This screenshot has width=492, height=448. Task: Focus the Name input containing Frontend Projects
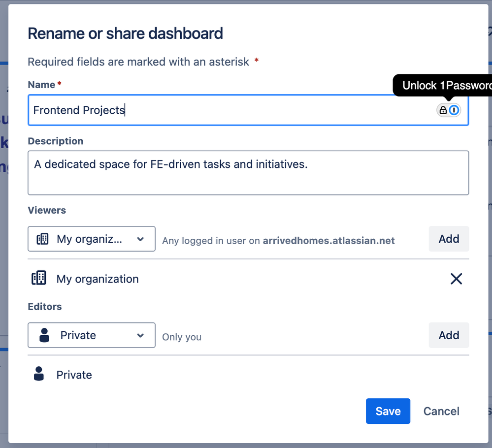pos(248,110)
